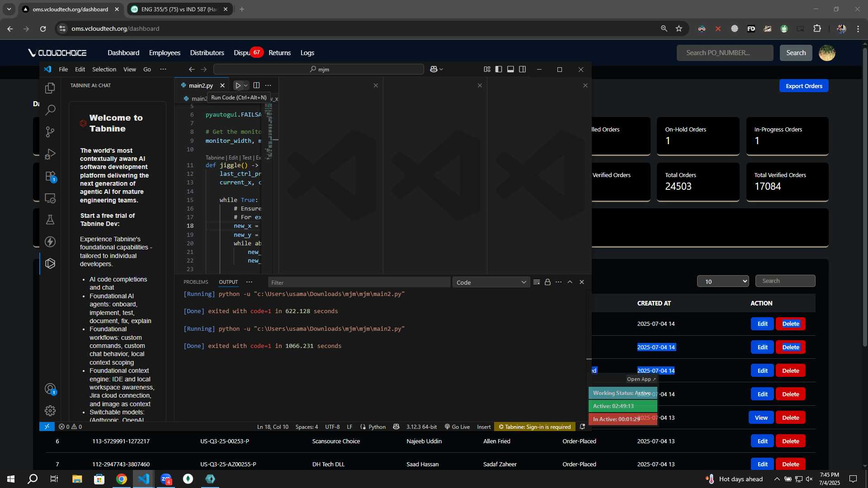Open the Run Code dropdown arrow
Image resolution: width=868 pixels, height=488 pixels.
click(x=246, y=85)
